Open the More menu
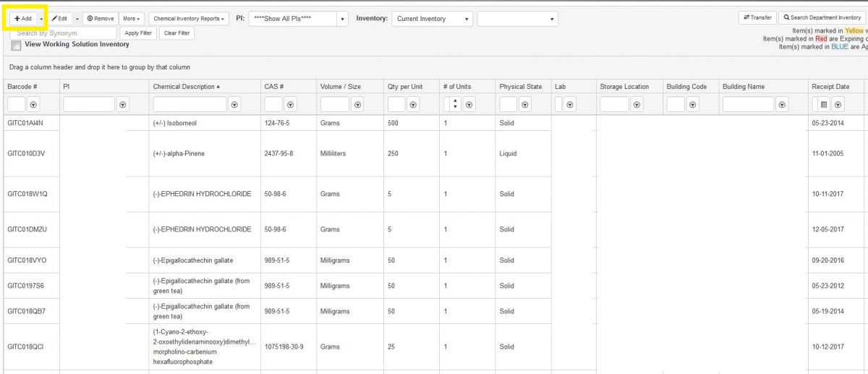868x374 pixels. [131, 19]
